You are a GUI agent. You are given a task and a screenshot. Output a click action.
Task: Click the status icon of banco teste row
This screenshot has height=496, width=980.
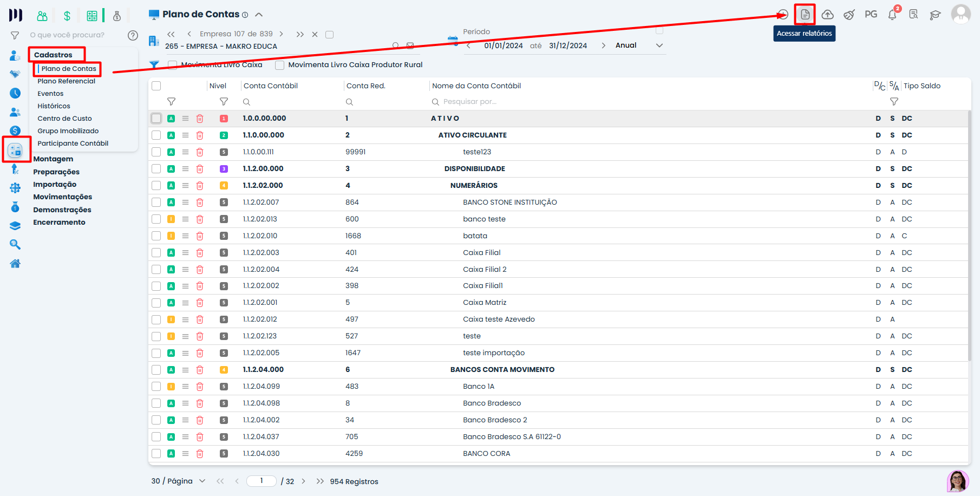coord(171,219)
